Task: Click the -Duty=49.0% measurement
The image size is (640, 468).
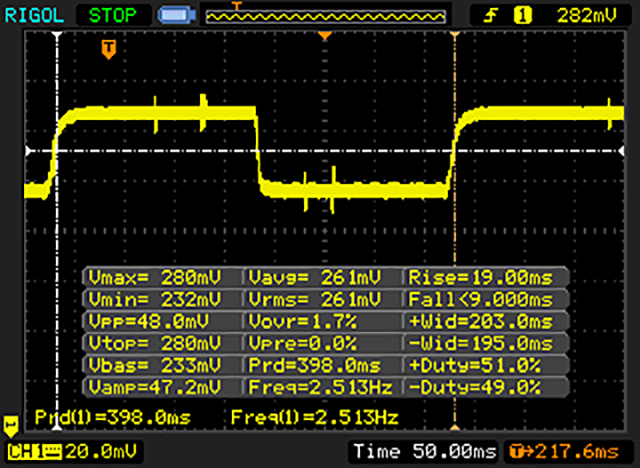Action: (475, 386)
